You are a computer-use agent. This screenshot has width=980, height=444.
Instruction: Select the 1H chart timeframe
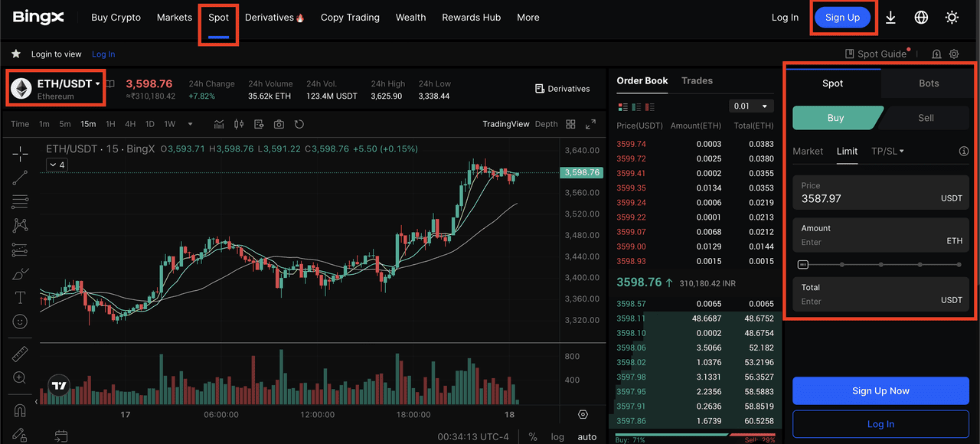[x=111, y=124]
